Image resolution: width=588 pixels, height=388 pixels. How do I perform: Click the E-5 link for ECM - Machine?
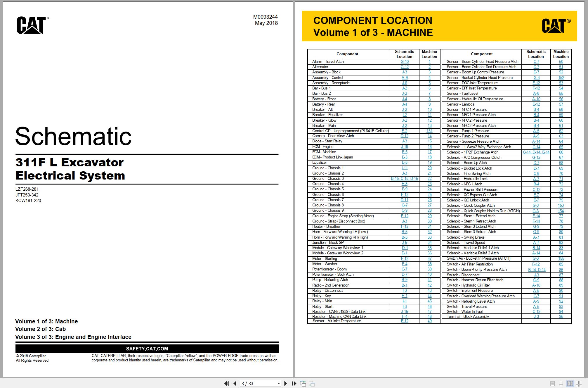coord(405,152)
